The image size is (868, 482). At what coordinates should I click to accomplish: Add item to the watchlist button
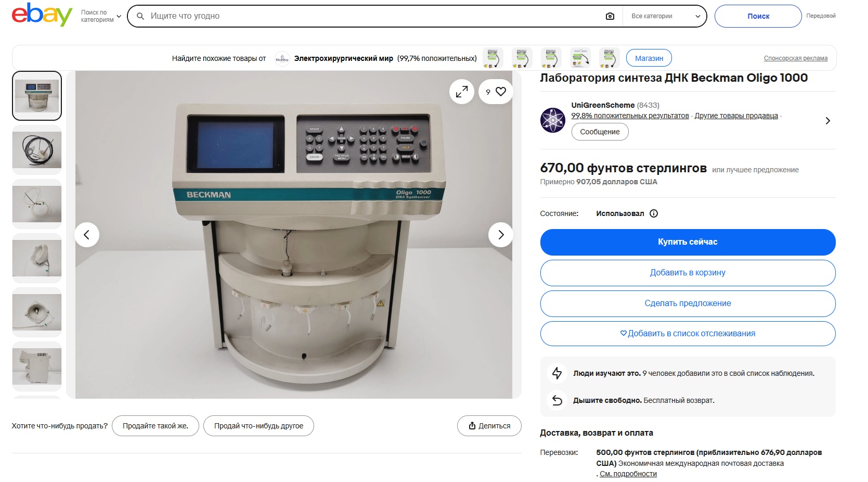tap(688, 334)
